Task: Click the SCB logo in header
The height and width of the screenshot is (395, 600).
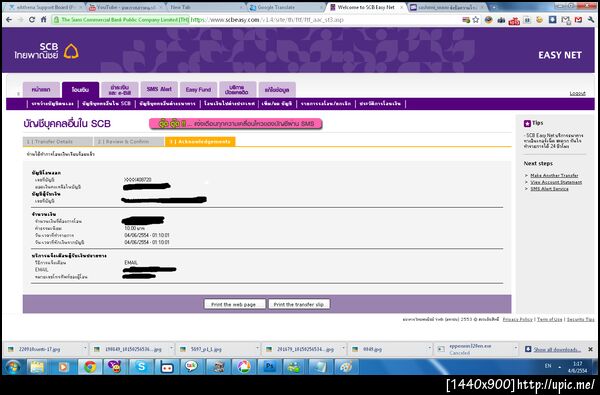Action: click(47, 51)
